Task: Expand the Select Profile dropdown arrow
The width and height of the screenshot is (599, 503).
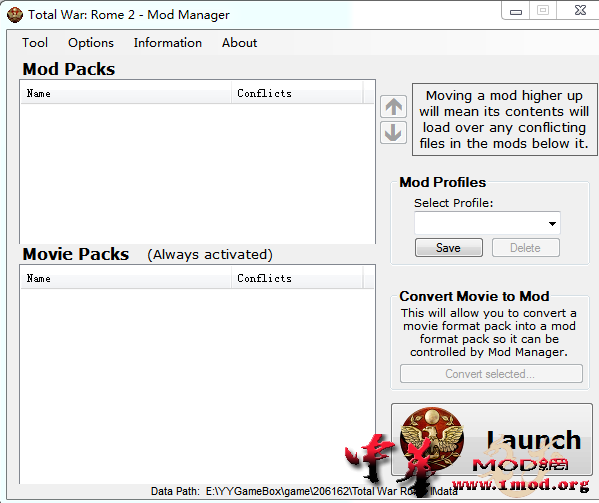Action: (552, 223)
